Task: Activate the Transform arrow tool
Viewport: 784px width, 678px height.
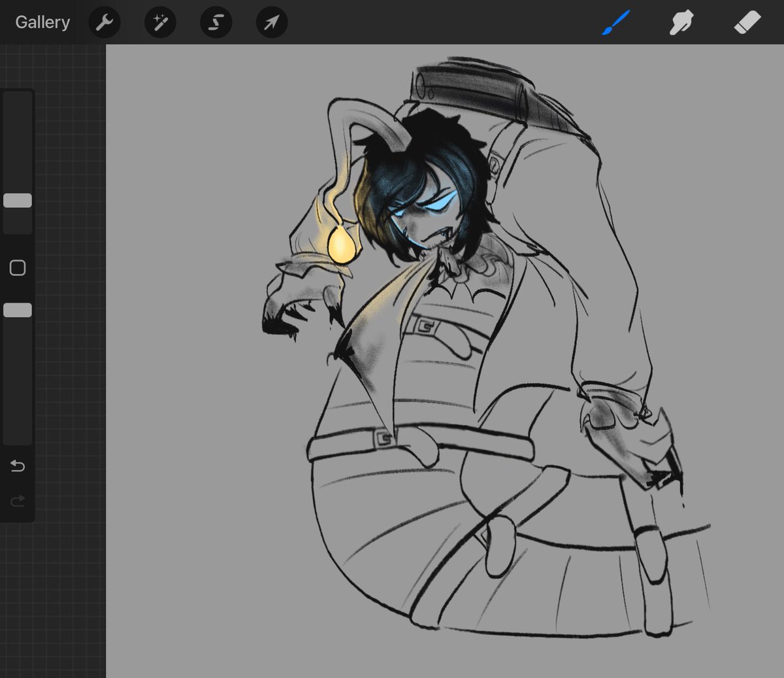Action: pyautogui.click(x=272, y=23)
